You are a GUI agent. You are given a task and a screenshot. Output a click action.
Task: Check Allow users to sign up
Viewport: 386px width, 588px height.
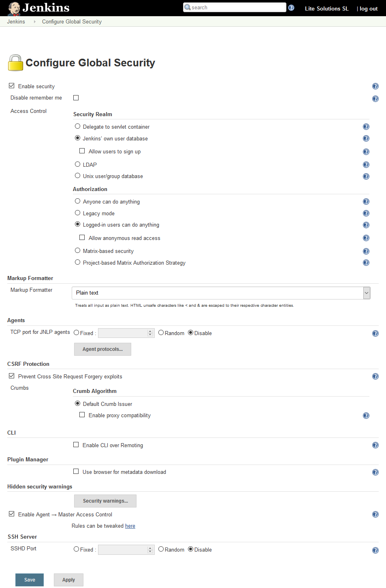82,151
